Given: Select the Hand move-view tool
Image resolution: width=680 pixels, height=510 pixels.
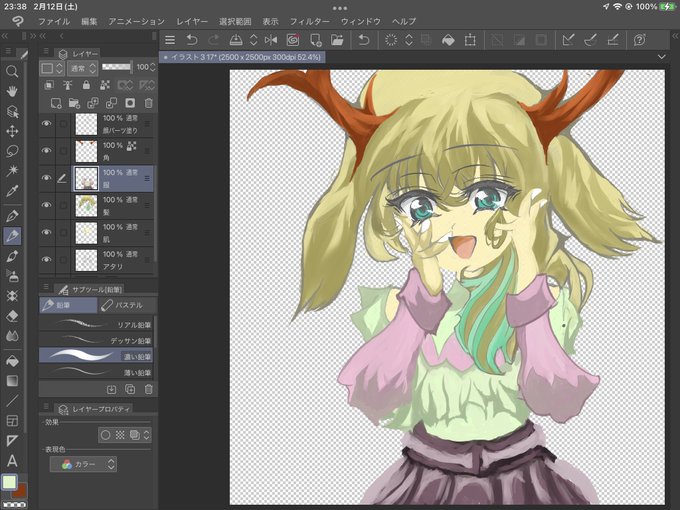Looking at the screenshot, I should pyautogui.click(x=12, y=91).
